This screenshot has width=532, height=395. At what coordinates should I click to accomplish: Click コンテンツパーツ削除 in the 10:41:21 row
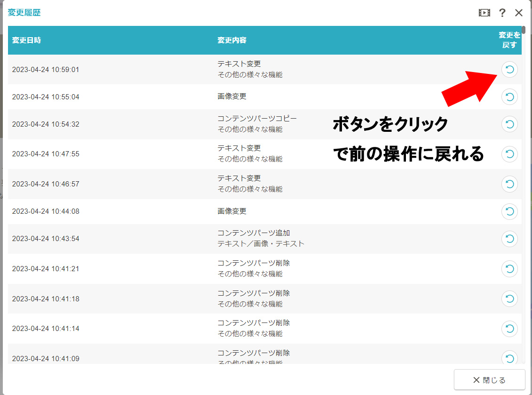tap(254, 263)
